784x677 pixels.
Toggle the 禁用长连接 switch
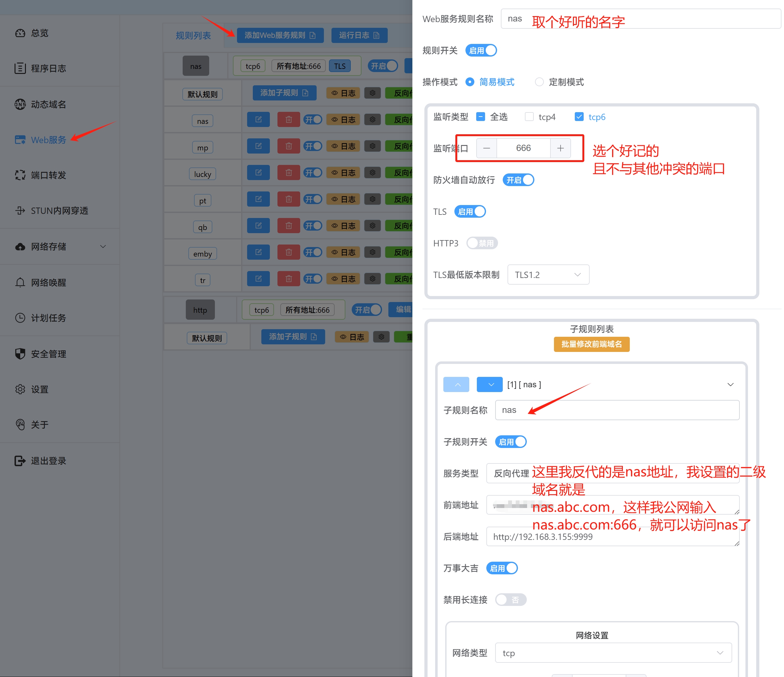(511, 600)
